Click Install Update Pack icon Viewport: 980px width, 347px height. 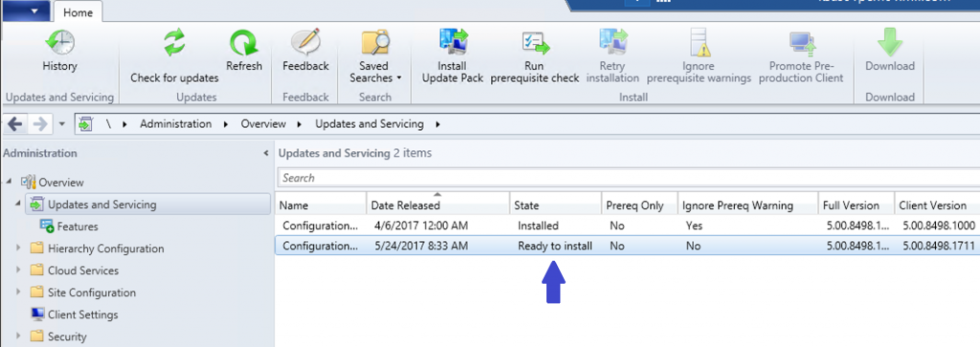point(453,43)
